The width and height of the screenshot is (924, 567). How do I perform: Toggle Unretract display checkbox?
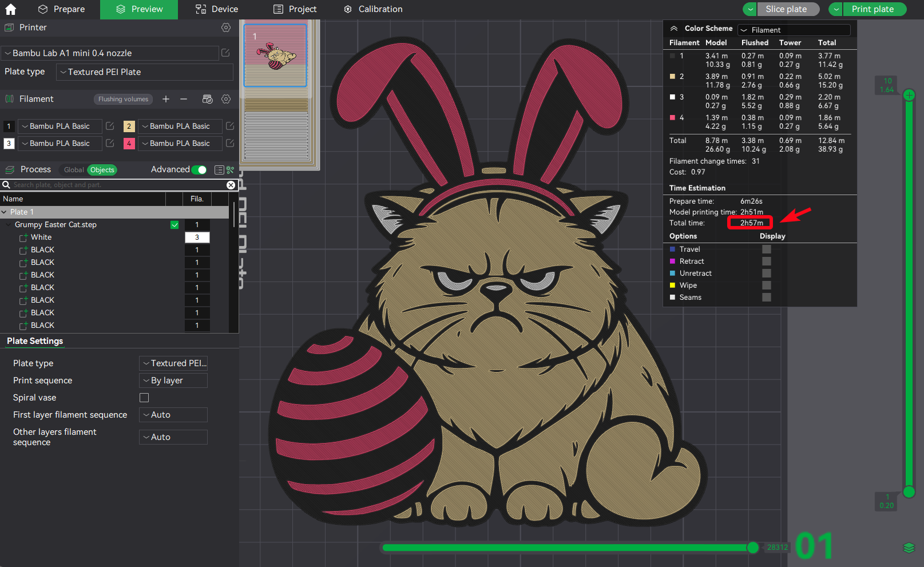767,273
